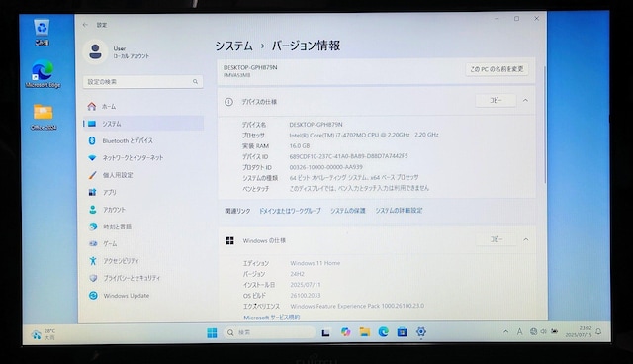Open the clock and date 23:02

point(578,331)
